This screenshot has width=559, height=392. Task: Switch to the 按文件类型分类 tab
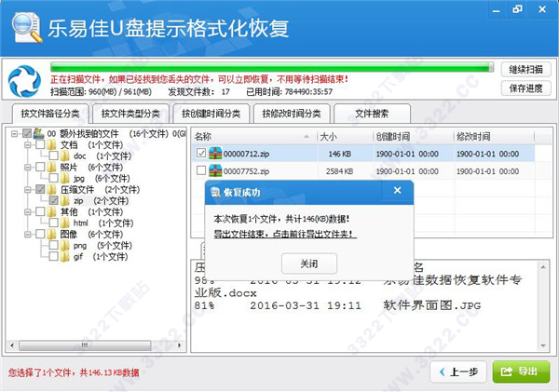[130, 114]
